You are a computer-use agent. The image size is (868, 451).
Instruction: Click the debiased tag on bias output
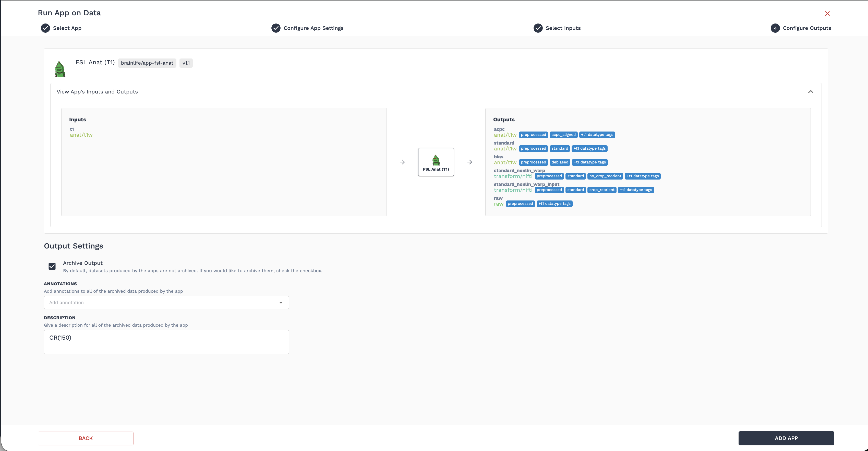(560, 162)
